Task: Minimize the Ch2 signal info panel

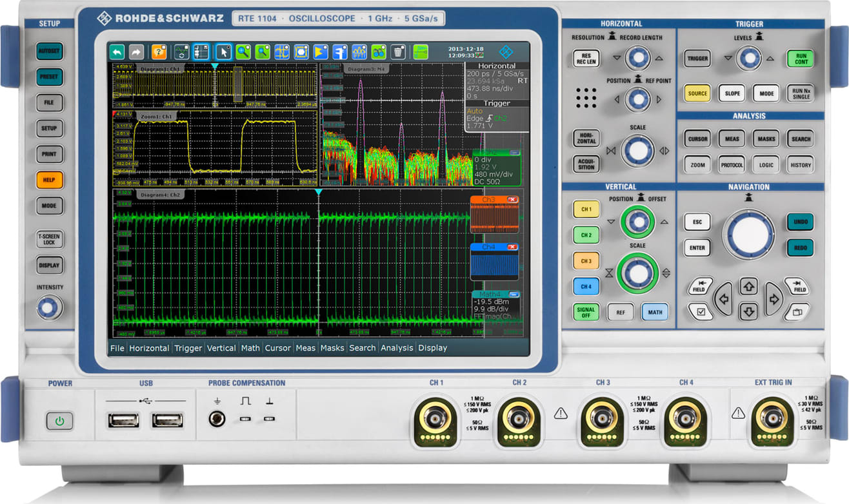Action: coord(514,153)
